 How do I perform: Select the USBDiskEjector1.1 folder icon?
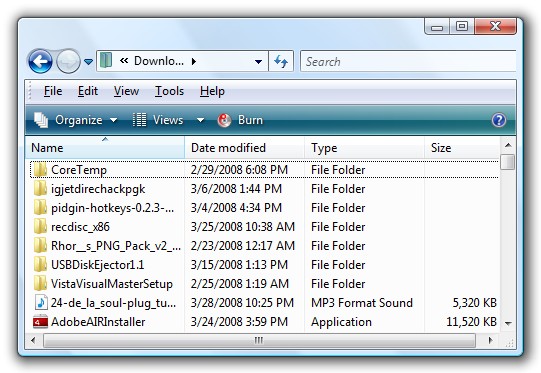(x=41, y=265)
